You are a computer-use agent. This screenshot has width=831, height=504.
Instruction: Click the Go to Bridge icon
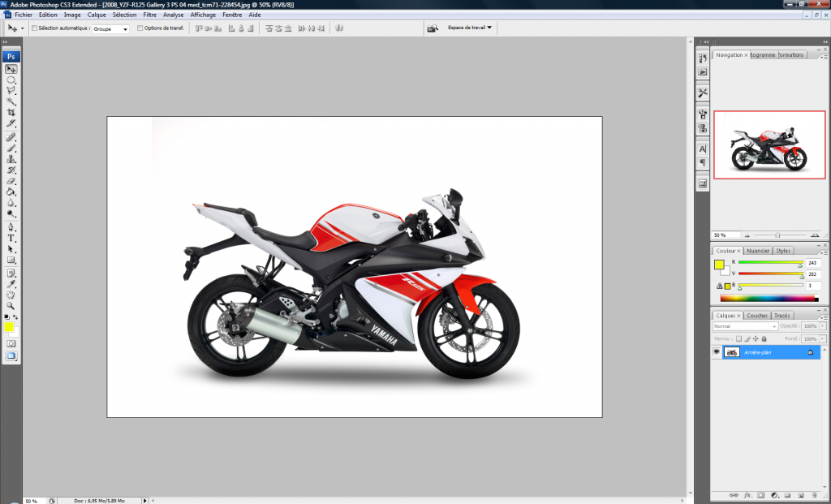[x=433, y=28]
